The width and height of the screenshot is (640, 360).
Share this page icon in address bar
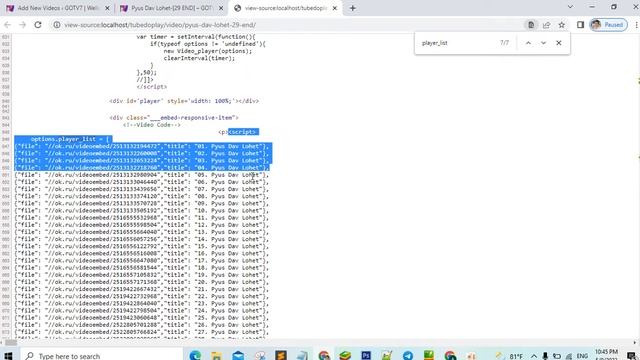click(547, 25)
